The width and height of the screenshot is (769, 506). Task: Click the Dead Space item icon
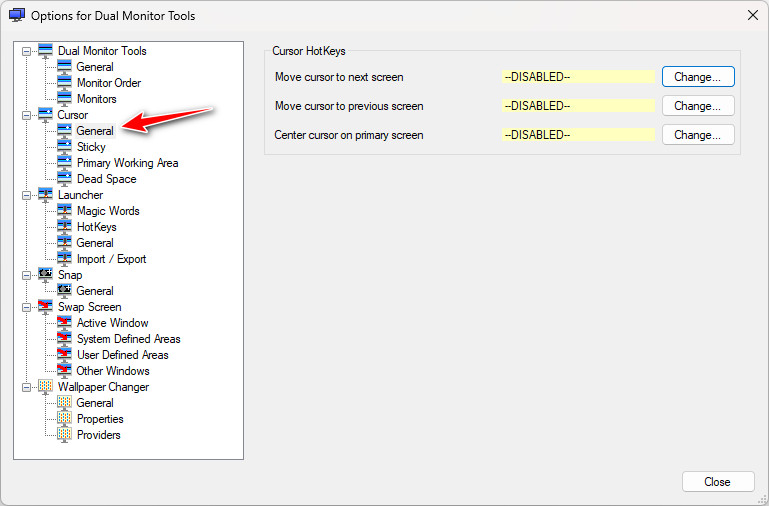[64, 179]
